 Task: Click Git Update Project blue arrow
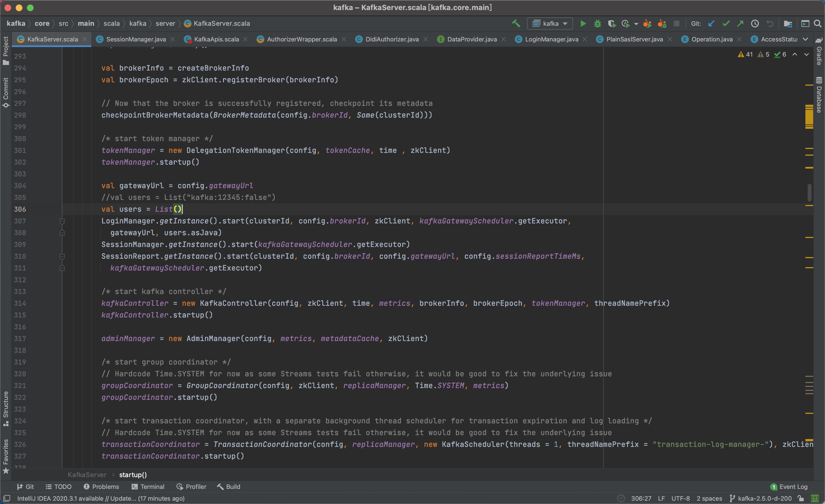712,24
